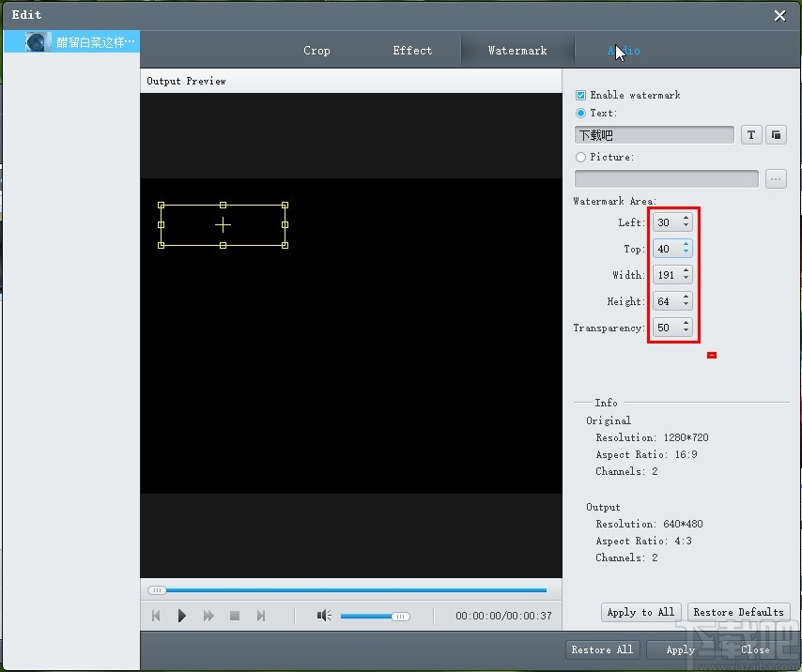Browse for watermark picture (… button)
802x672 pixels.
coord(776,179)
